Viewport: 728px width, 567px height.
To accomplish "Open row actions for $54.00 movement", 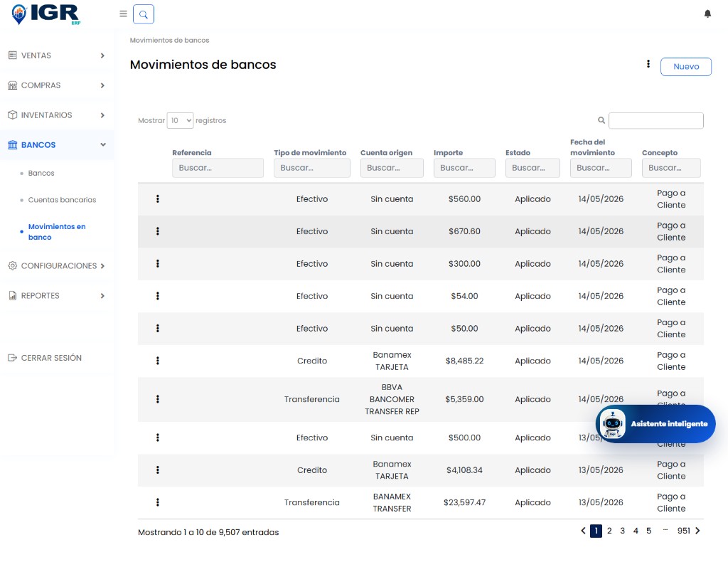I will click(x=158, y=296).
